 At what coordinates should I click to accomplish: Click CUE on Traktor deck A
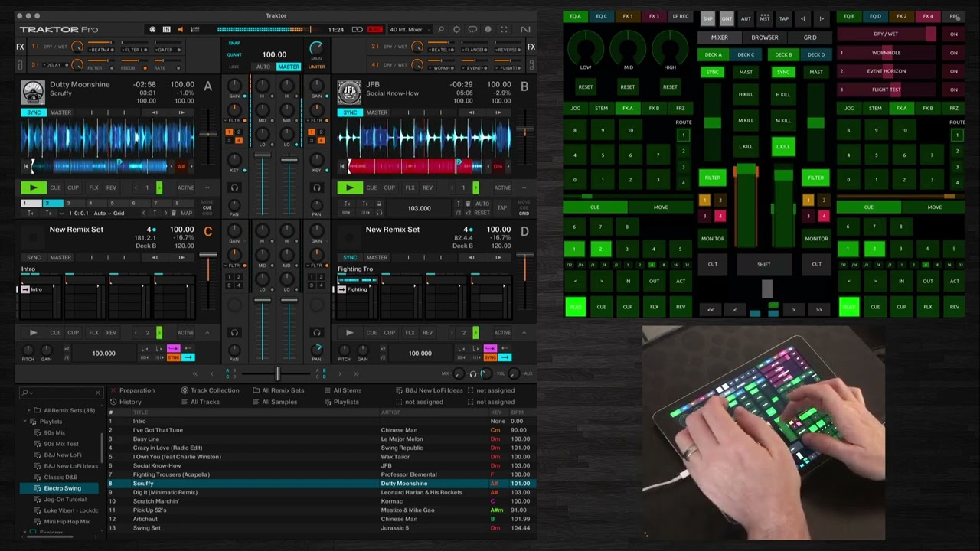tap(55, 187)
